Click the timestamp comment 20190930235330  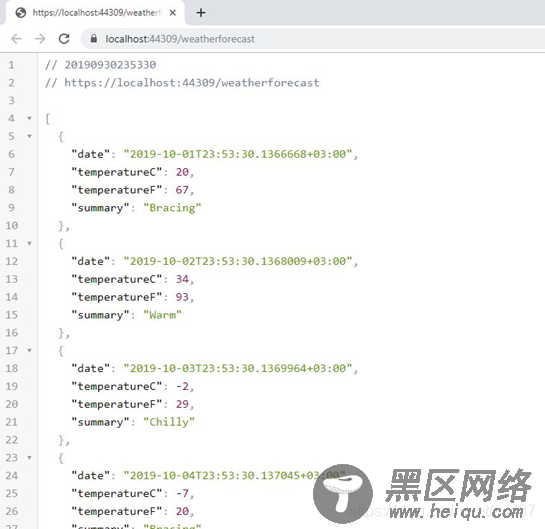coord(110,65)
